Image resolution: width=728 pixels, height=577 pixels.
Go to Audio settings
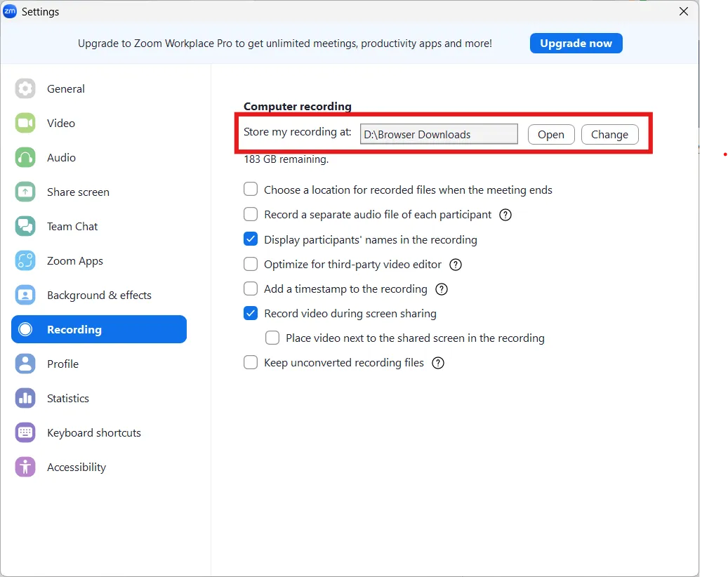tap(61, 157)
